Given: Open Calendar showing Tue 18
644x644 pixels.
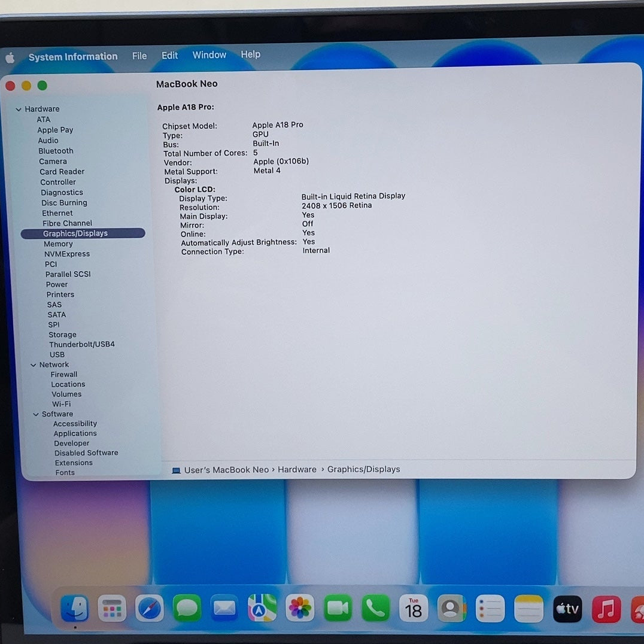Looking at the screenshot, I should pyautogui.click(x=413, y=608).
